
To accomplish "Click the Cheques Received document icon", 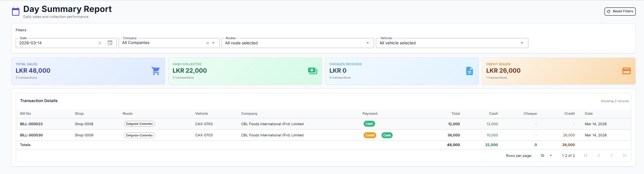I will click(469, 71).
